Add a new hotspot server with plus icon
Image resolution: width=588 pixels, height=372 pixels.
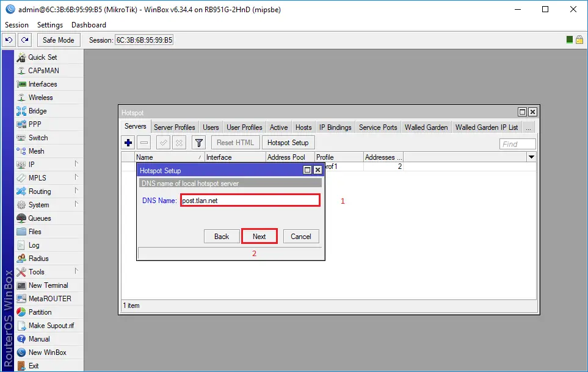click(x=128, y=143)
